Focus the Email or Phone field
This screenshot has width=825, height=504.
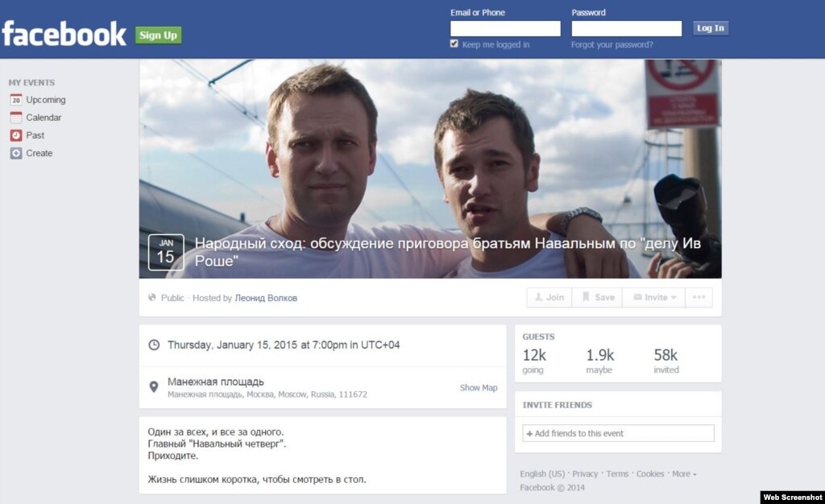click(x=505, y=28)
